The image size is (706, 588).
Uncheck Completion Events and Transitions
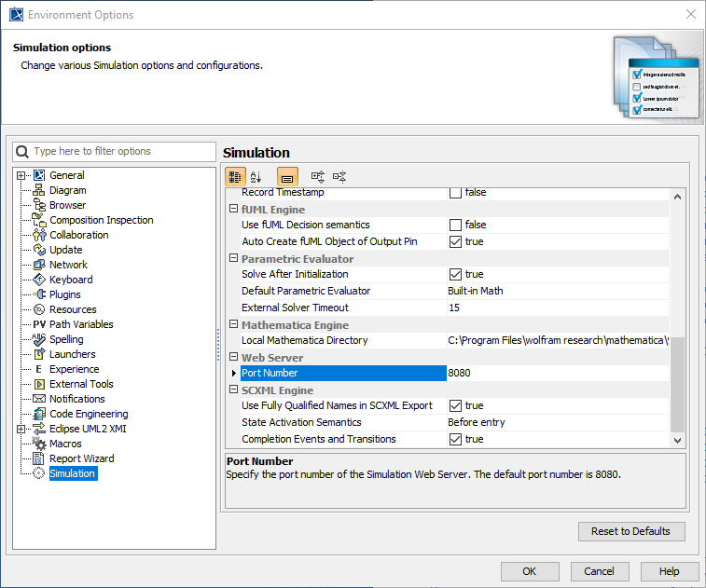coord(455,439)
